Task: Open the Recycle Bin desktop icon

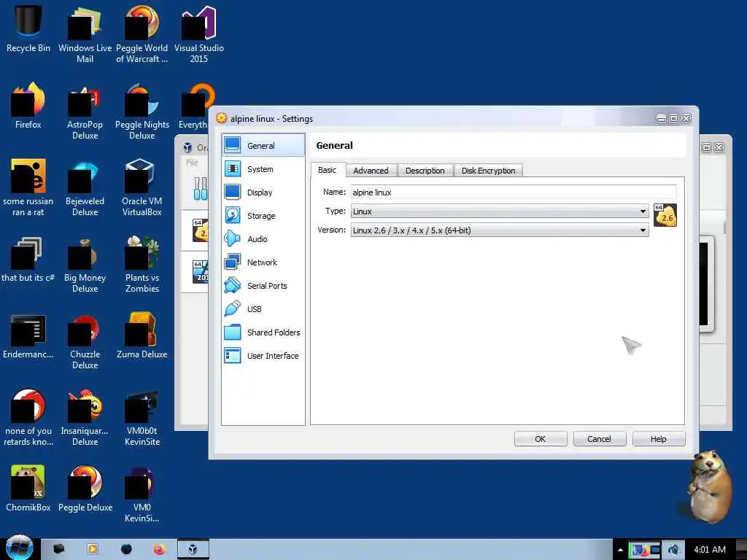Action: pos(28,29)
